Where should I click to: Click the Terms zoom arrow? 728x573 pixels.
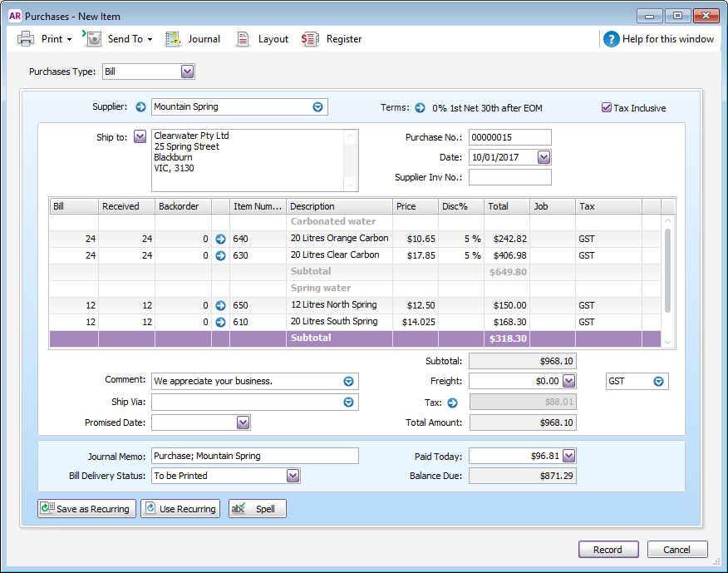pos(421,108)
